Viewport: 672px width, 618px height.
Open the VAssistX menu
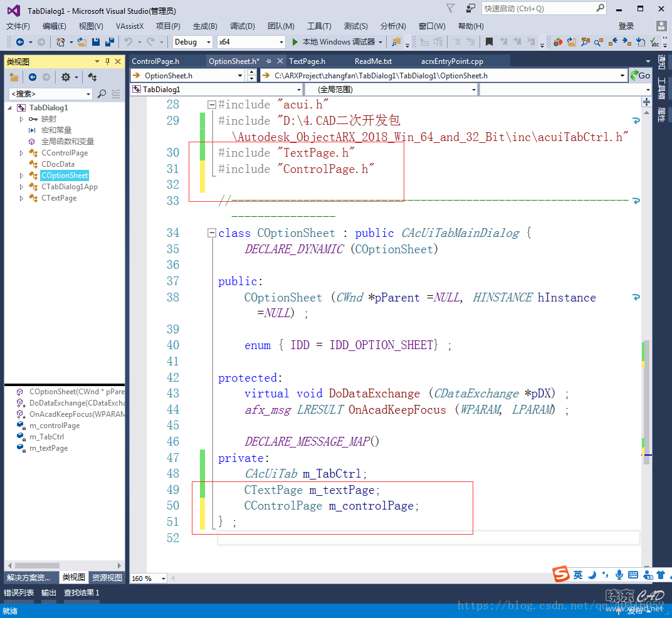click(x=129, y=26)
